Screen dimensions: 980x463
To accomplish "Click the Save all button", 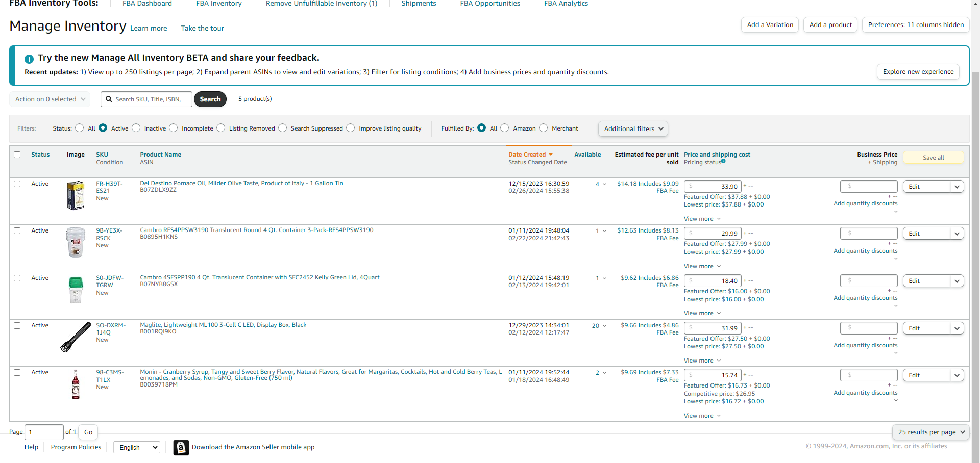I will pos(934,158).
